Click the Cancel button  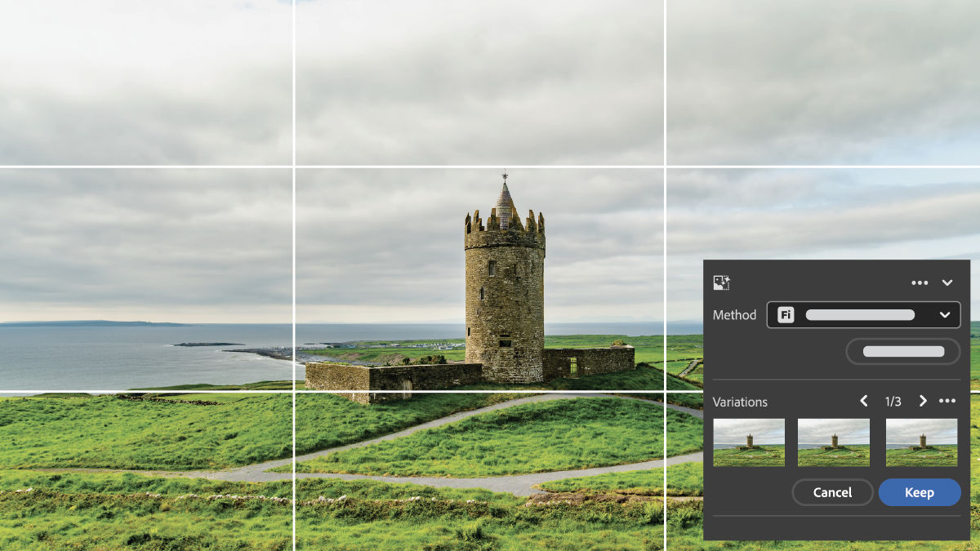[833, 492]
